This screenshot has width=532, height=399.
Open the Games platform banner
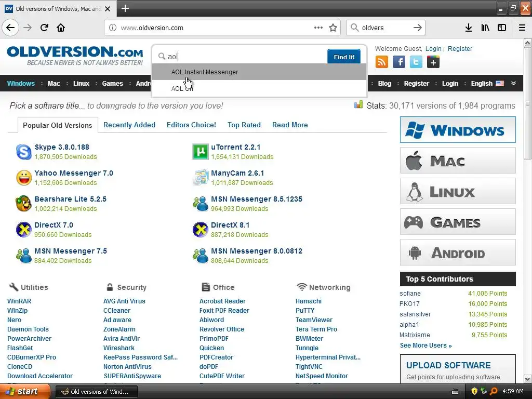(x=458, y=221)
